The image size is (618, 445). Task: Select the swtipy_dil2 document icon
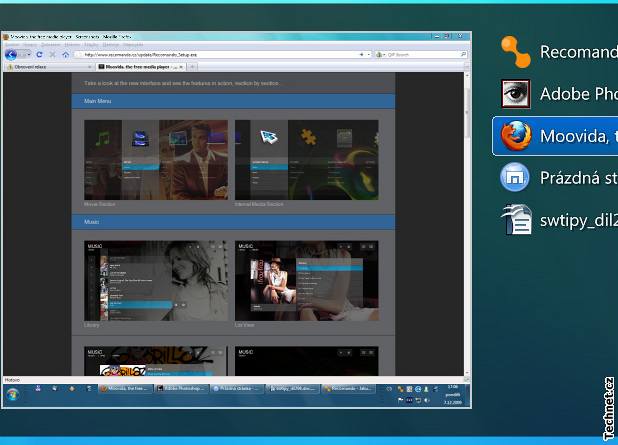(x=515, y=220)
